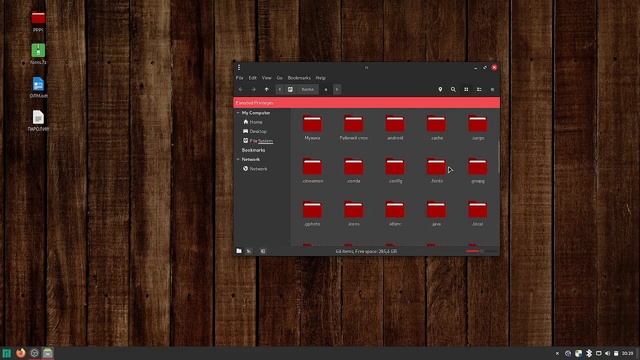Switch to icon grid view
The image size is (640, 360).
pyautogui.click(x=466, y=89)
